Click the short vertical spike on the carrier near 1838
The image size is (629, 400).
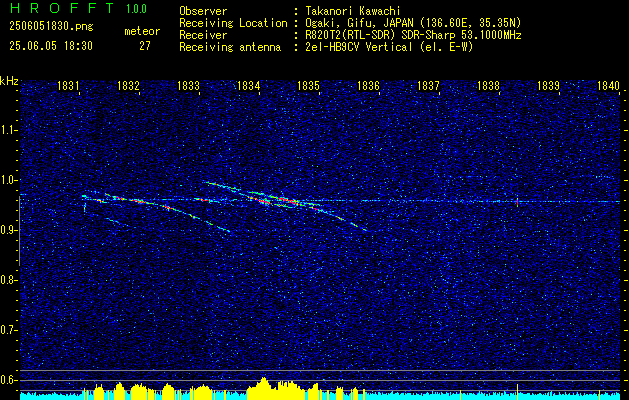pos(517,201)
